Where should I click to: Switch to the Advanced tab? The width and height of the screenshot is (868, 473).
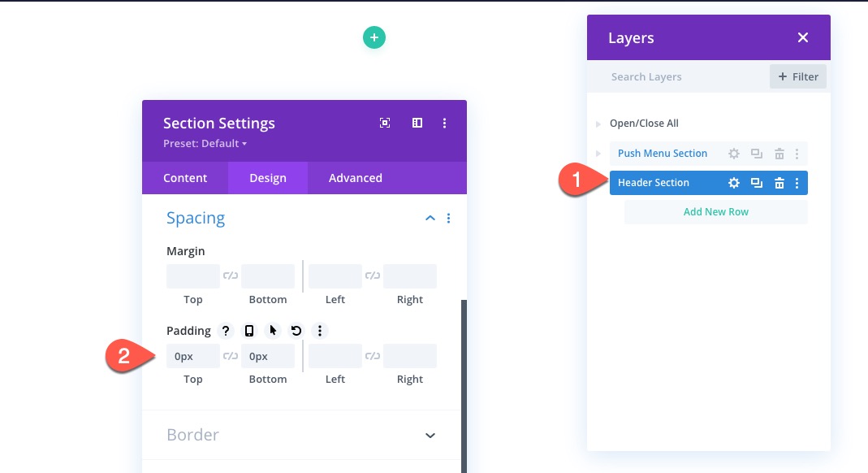point(355,178)
